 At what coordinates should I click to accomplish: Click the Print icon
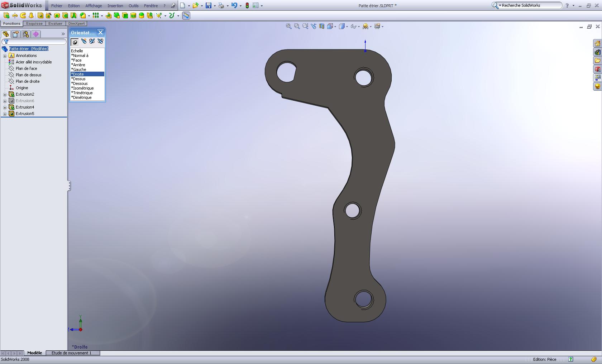click(x=221, y=5)
